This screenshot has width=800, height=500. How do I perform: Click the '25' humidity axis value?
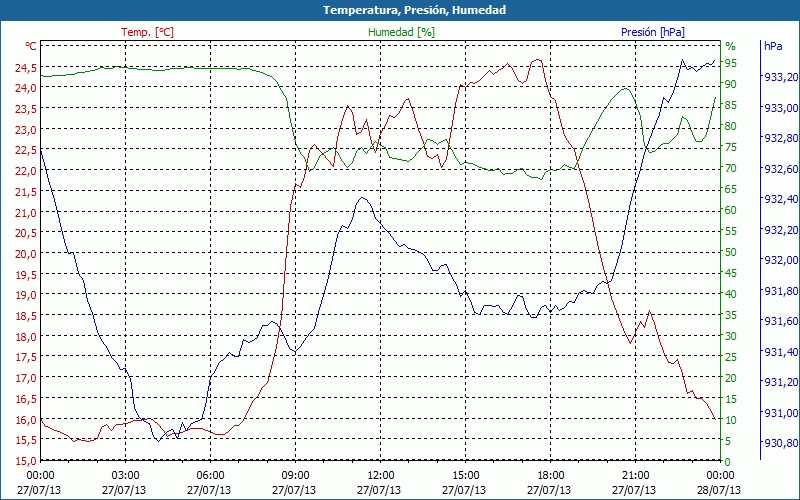pyautogui.click(x=731, y=357)
